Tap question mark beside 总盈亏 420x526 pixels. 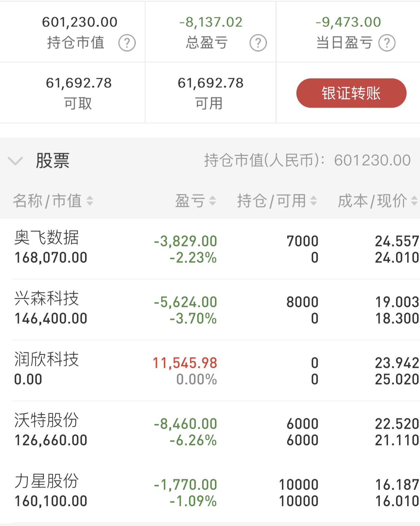coord(258,43)
